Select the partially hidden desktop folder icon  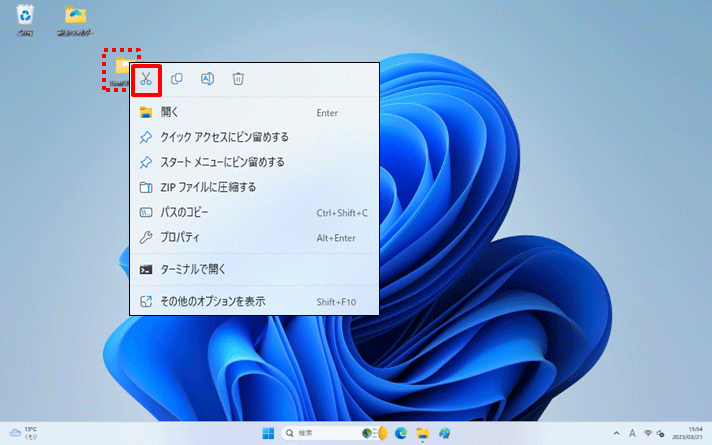119,69
